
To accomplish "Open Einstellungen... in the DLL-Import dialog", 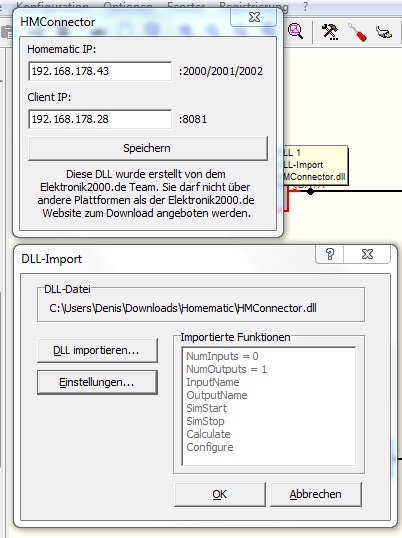I will click(x=97, y=382).
